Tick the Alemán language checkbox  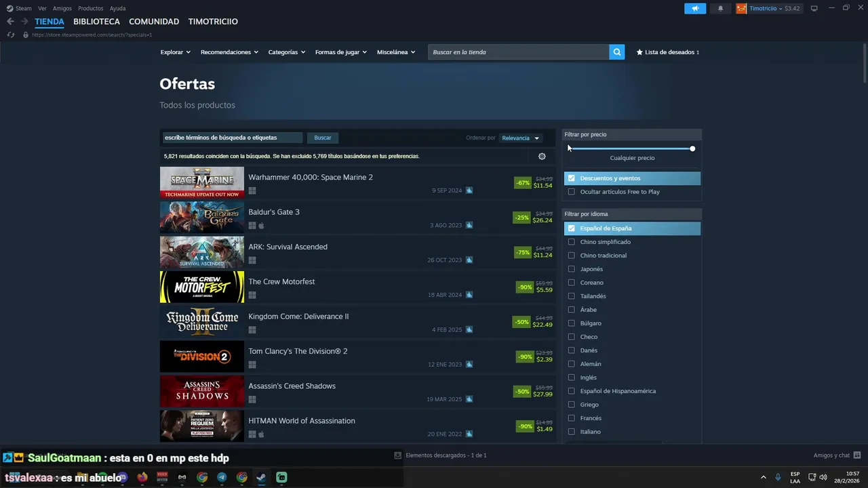[x=572, y=364]
